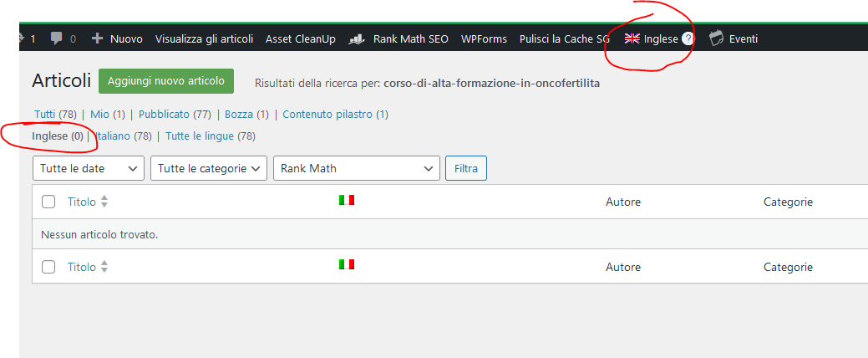
Task: Filter by Pubblicato articles link
Action: (x=164, y=114)
